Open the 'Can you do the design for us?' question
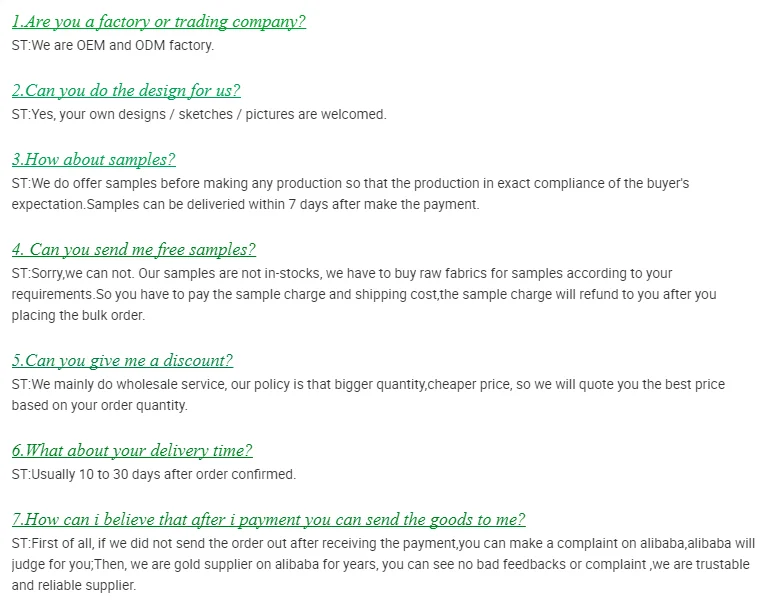This screenshot has width=774, height=603. [x=126, y=91]
